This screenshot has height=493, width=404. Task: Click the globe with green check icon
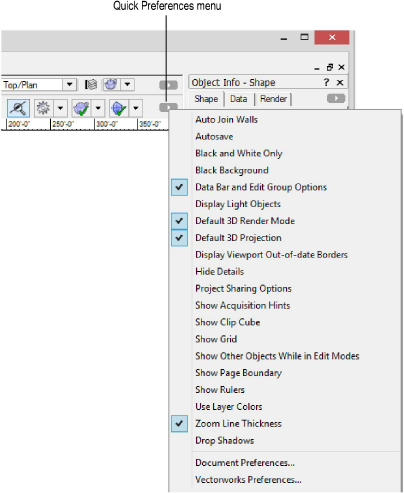pos(118,108)
